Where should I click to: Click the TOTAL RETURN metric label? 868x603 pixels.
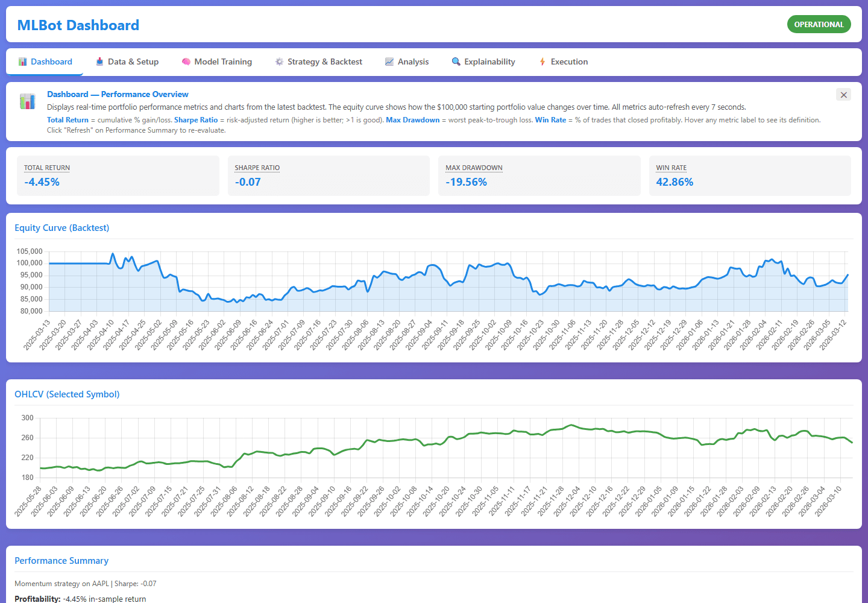coord(47,168)
